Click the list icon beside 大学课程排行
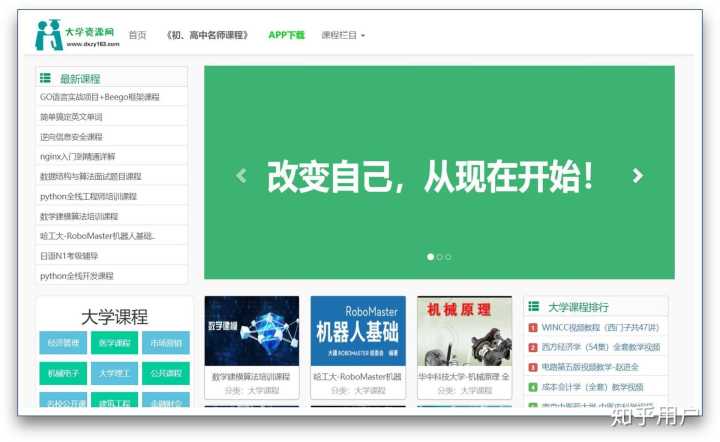 point(534,306)
